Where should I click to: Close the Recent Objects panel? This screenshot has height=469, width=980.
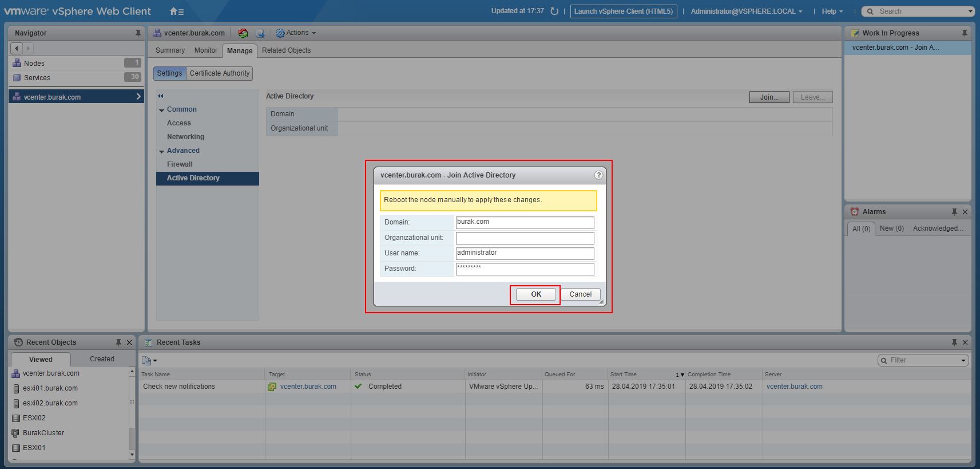click(x=129, y=342)
